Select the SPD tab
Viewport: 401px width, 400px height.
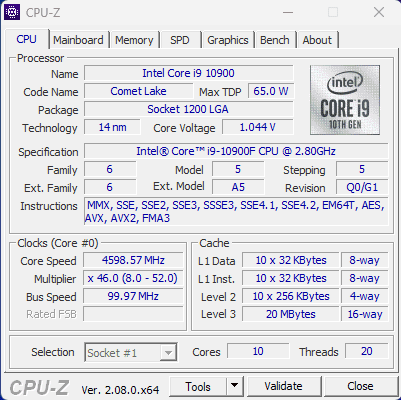180,40
